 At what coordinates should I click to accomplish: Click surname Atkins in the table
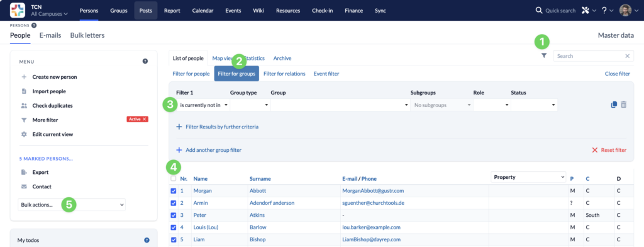[x=257, y=215]
